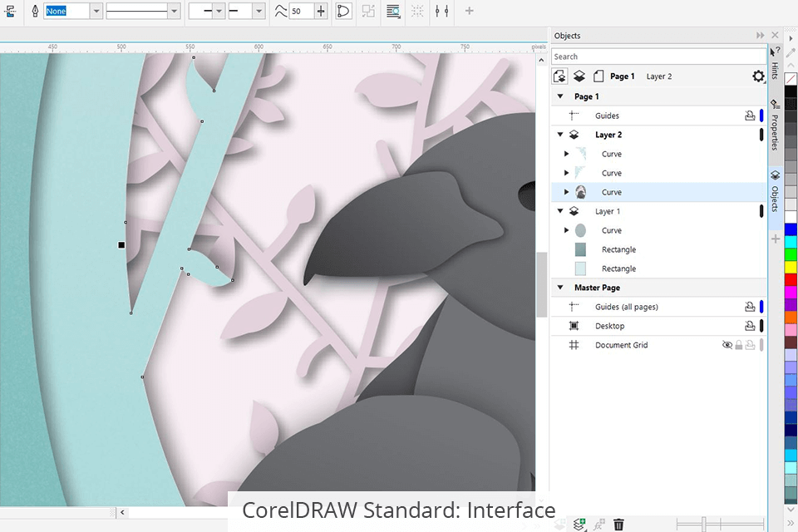The width and height of the screenshot is (798, 532).
Task: Click the break apart icon in toolbar
Action: tap(368, 11)
